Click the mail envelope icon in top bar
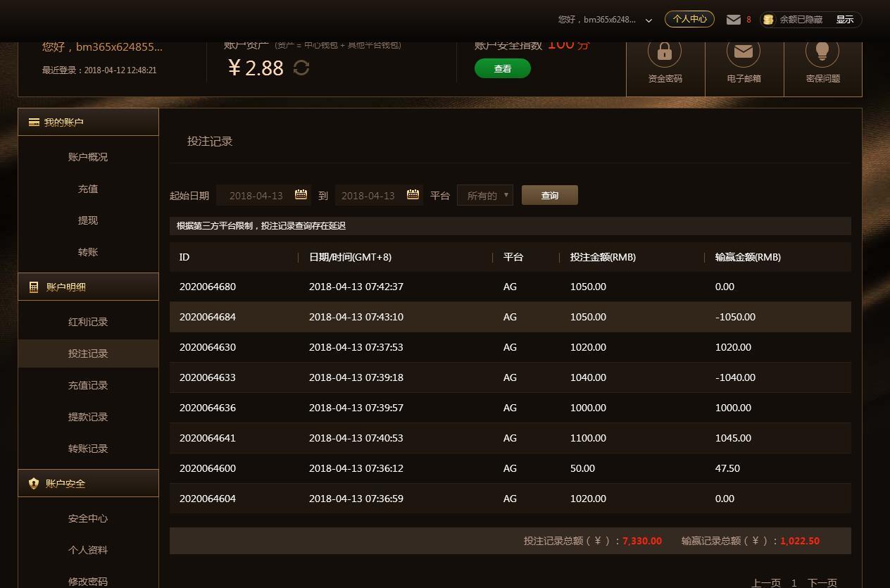 tap(734, 20)
